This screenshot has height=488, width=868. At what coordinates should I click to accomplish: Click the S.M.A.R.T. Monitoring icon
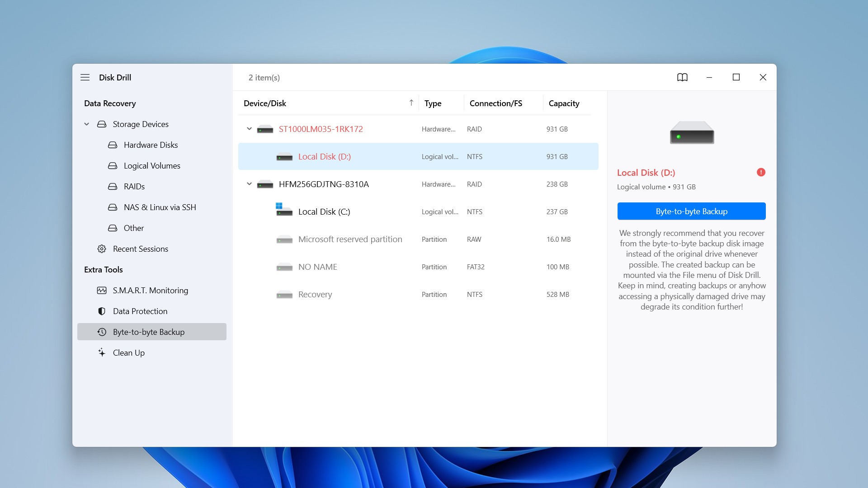pos(102,290)
